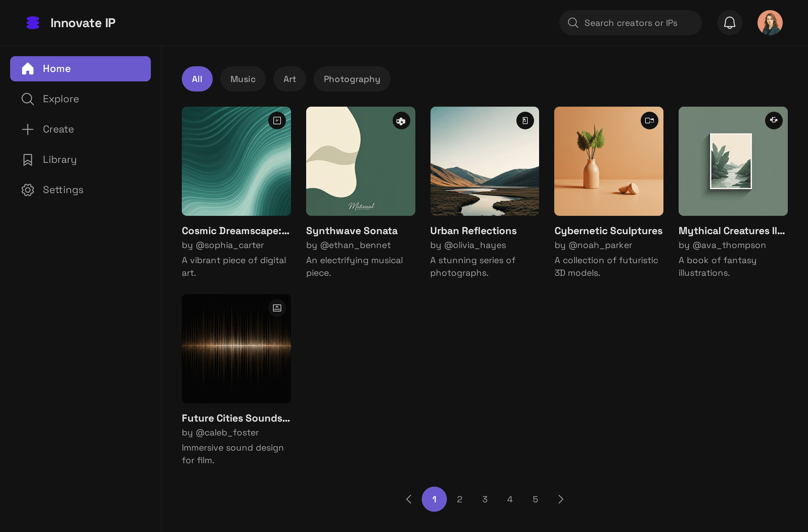Click badge icon on Cybernetic Sculptures card

click(649, 121)
